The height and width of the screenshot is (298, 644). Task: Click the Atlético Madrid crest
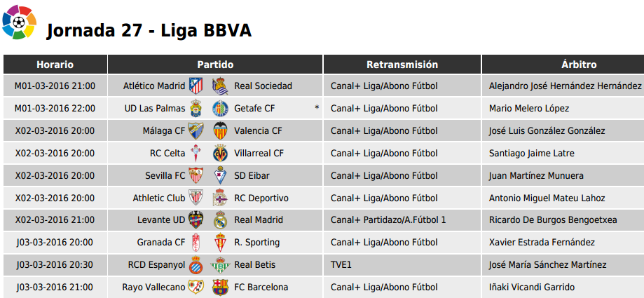196,86
